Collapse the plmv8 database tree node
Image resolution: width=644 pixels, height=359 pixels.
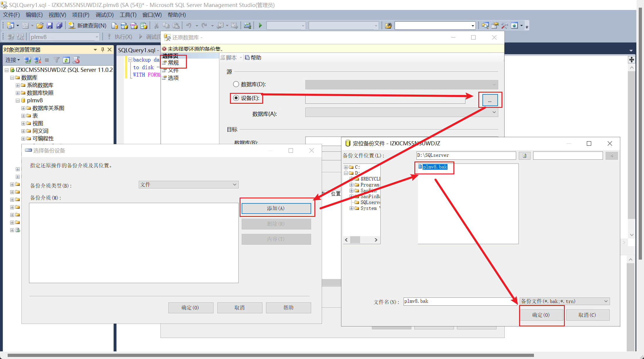pyautogui.click(x=18, y=101)
